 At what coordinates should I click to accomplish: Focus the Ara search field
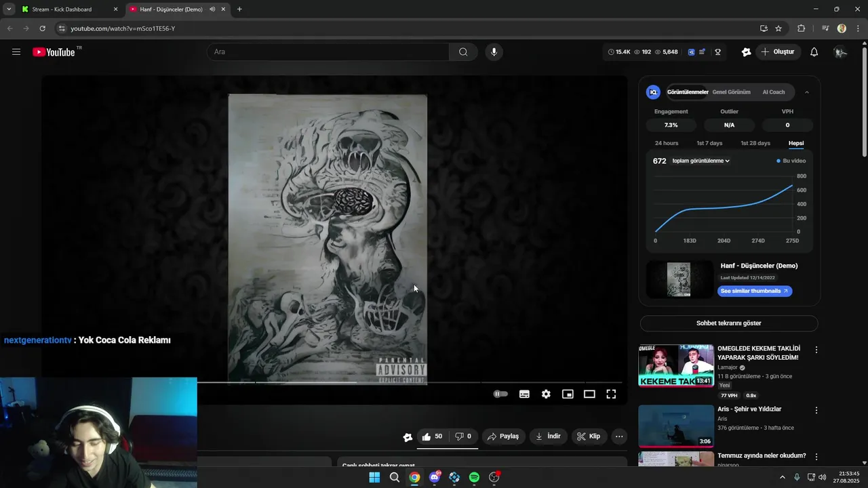pos(328,52)
